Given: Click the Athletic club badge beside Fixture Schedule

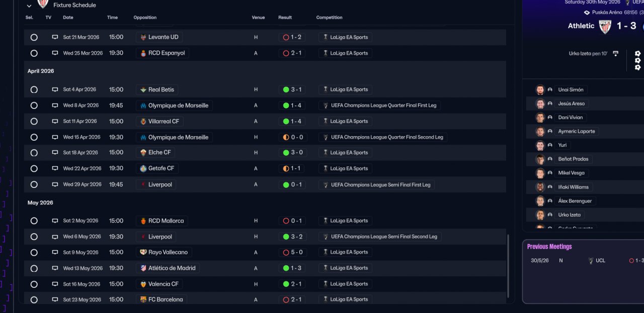Looking at the screenshot, I should click(x=43, y=4).
